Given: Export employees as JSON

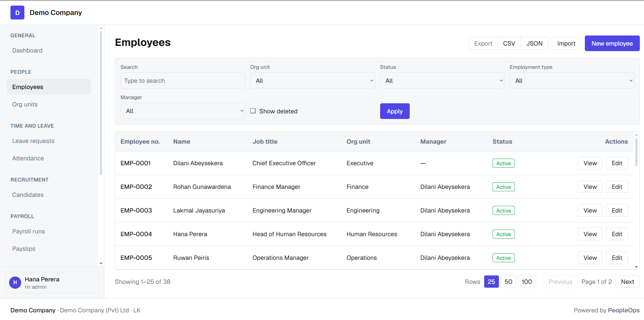Looking at the screenshot, I should click(x=534, y=43).
